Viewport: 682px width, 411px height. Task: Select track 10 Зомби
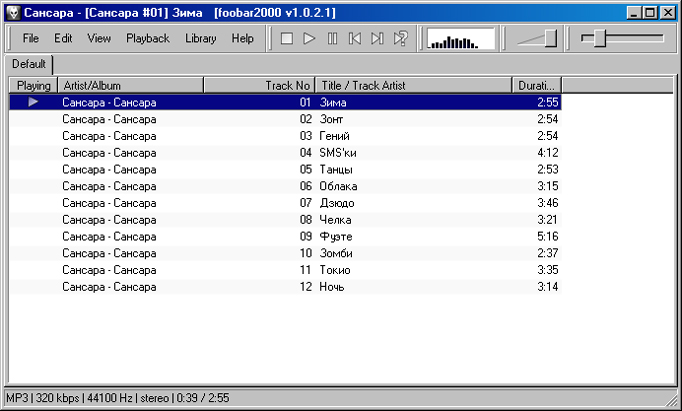coord(285,253)
